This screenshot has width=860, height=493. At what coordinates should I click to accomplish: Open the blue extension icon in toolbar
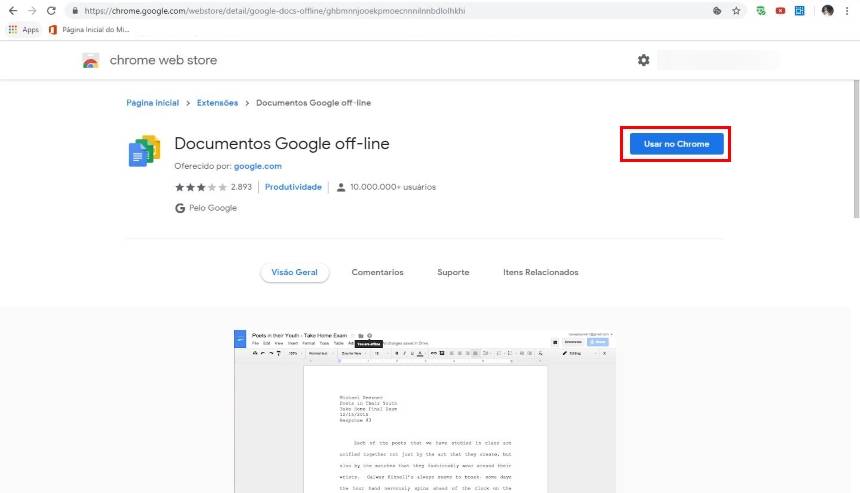(x=800, y=10)
